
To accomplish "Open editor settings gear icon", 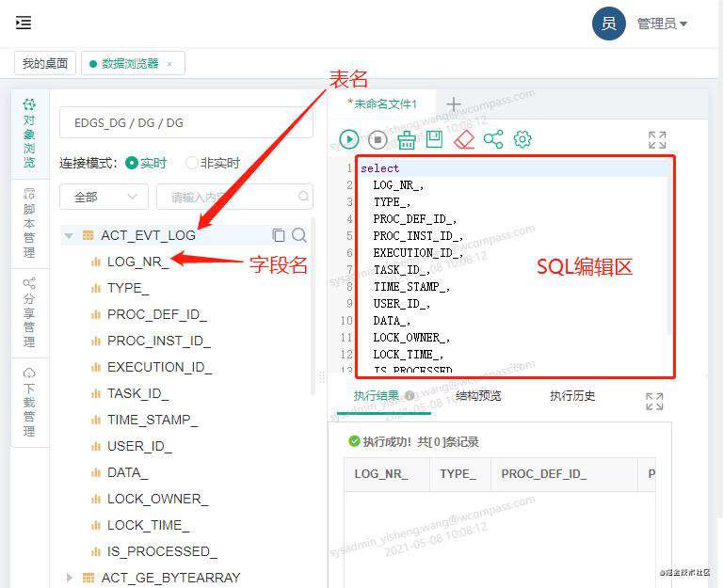I will point(522,139).
